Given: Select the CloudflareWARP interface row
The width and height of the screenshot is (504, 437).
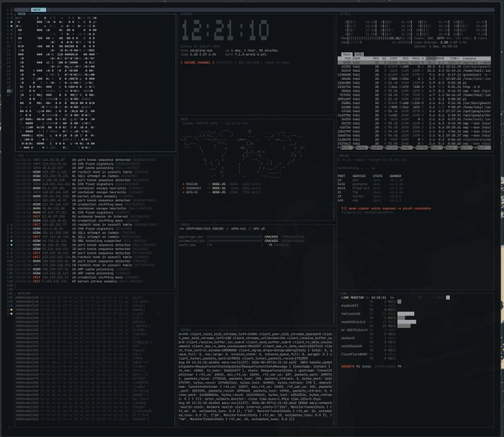Looking at the screenshot, I should click(x=368, y=355).
